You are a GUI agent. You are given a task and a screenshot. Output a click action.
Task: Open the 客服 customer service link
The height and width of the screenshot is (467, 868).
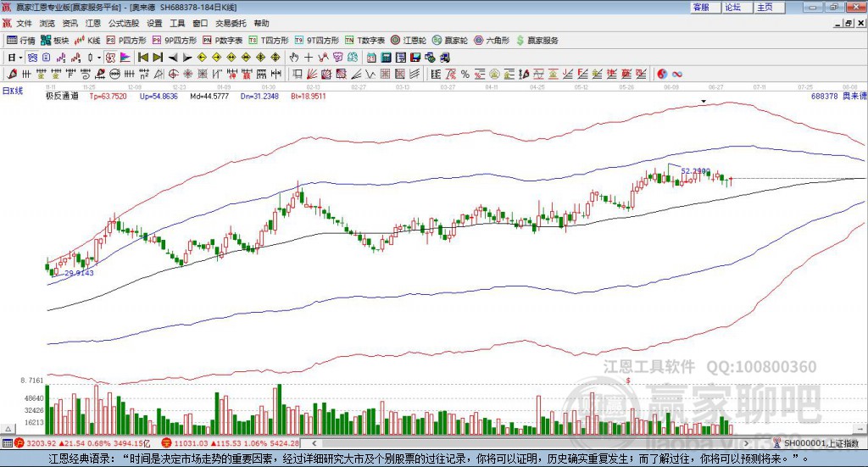(x=701, y=7)
